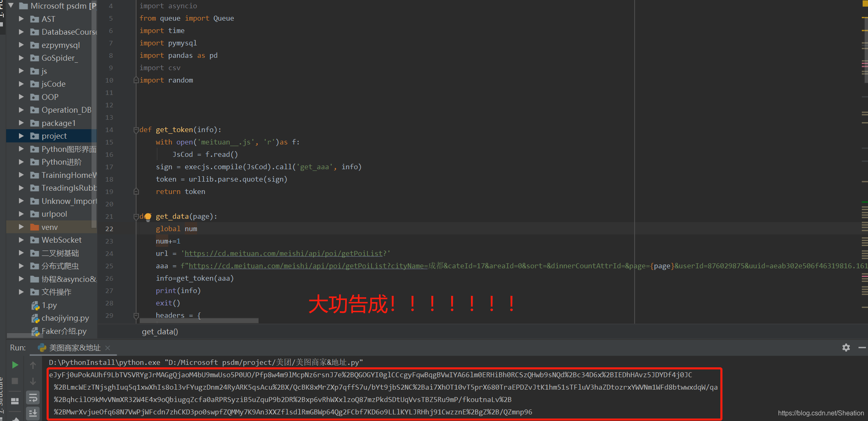Collapse the Microsoft psdm project root
The height and width of the screenshot is (421, 868).
[11, 6]
